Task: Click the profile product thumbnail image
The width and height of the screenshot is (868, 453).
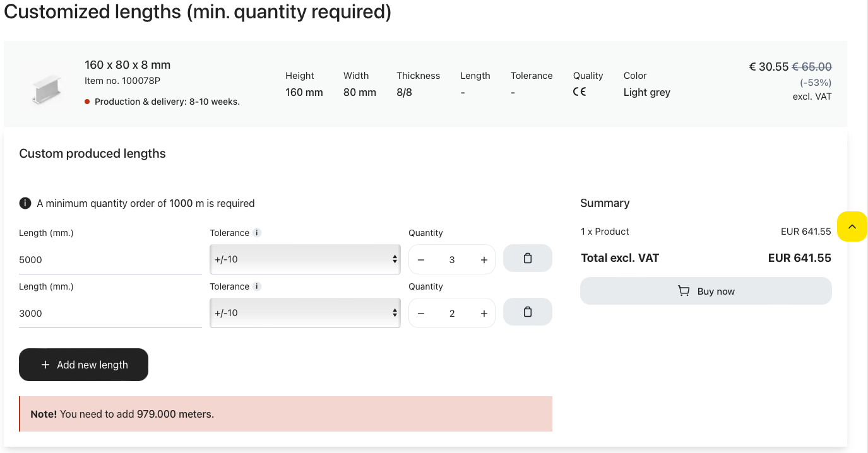Action: click(46, 88)
